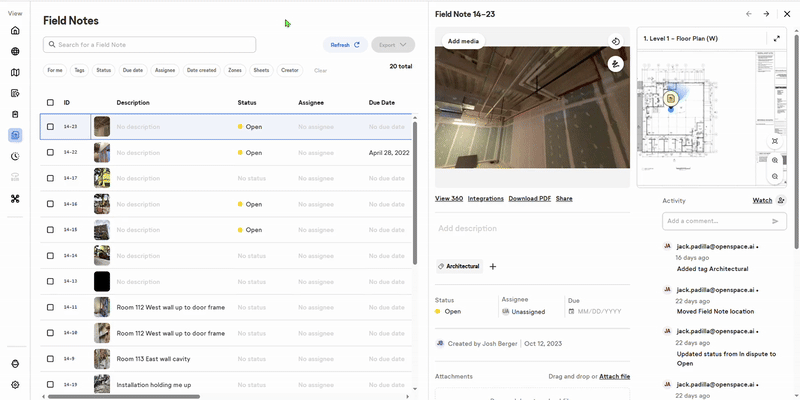Check the box for field note 14-15
Screen dimensions: 800x400
coord(50,230)
